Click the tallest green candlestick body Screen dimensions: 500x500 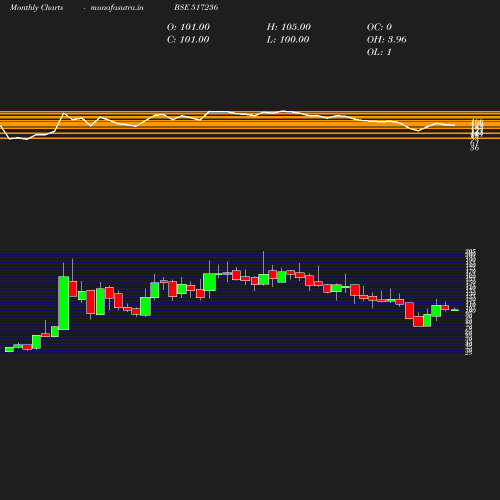[64, 303]
